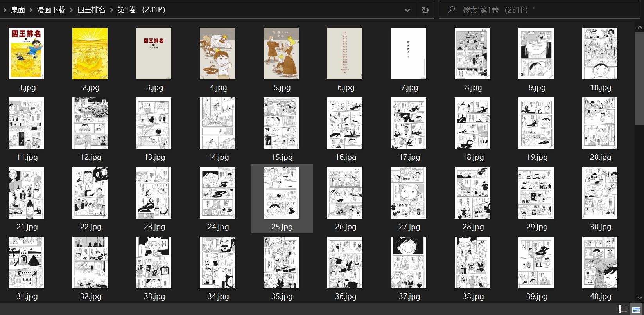
Task: Click the 第1卷 (231P) breadcrumb segment
Action: [141, 10]
